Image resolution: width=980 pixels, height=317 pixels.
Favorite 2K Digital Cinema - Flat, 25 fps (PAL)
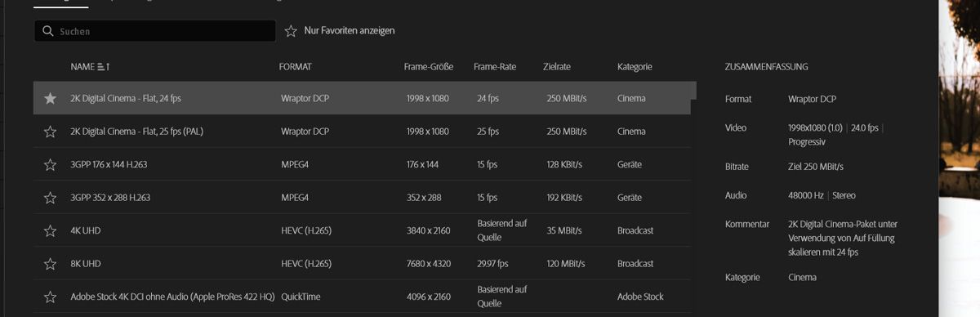pos(51,132)
